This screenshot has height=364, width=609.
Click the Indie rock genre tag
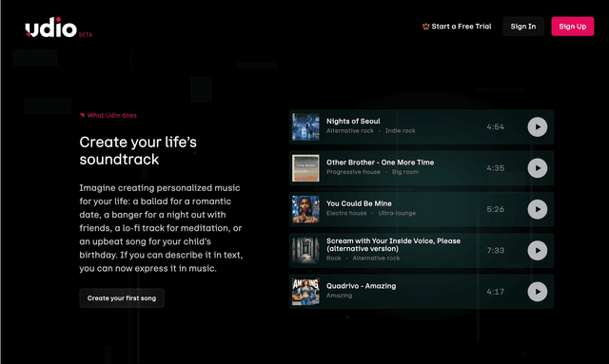400,131
